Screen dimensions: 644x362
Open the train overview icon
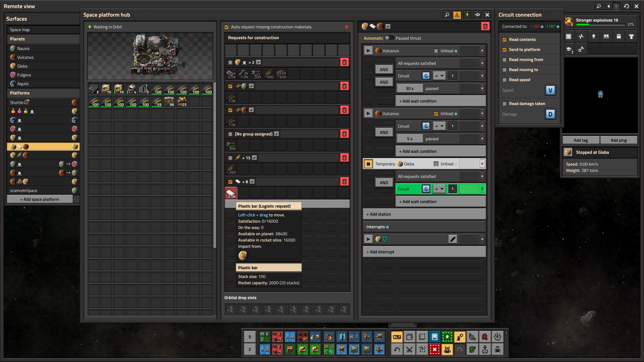pyautogui.click(x=619, y=36)
